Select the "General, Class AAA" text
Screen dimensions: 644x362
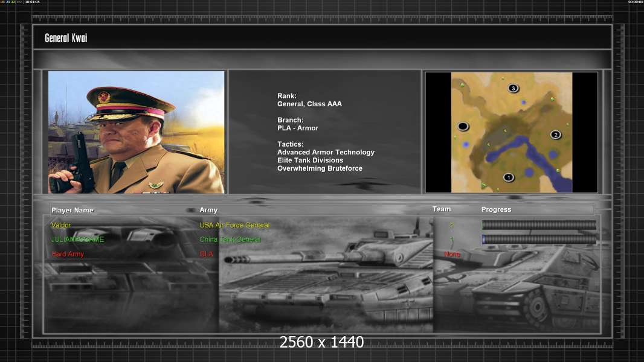coord(309,104)
